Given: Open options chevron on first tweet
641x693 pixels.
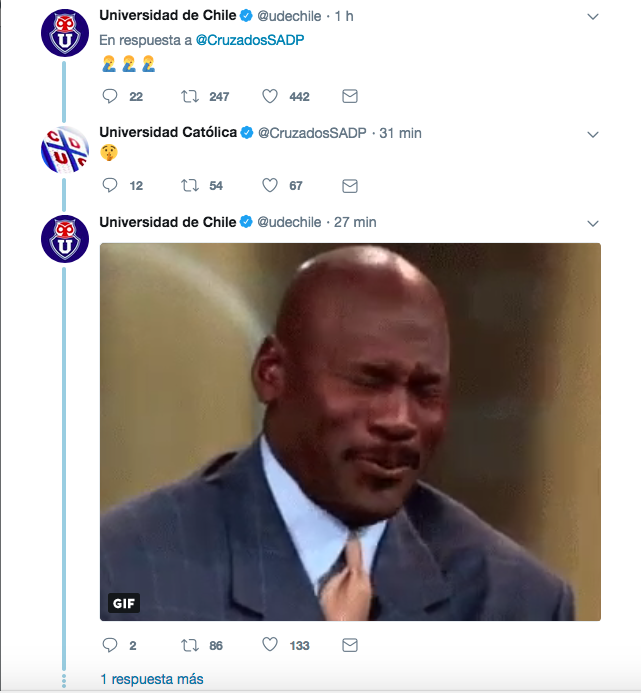Looking at the screenshot, I should (x=592, y=17).
